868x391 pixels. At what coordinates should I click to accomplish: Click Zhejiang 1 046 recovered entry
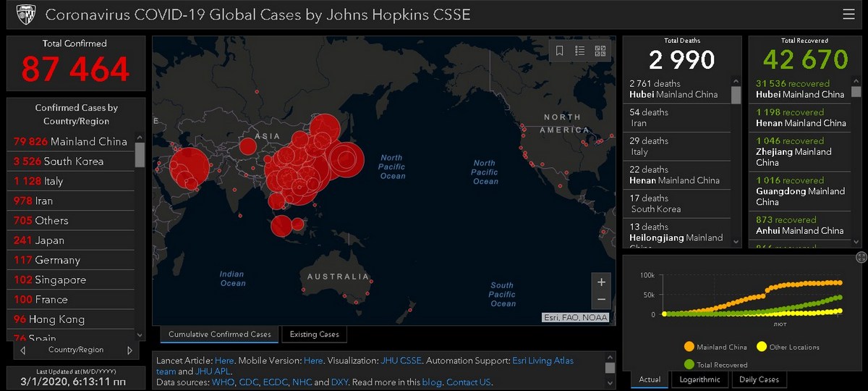(801, 152)
